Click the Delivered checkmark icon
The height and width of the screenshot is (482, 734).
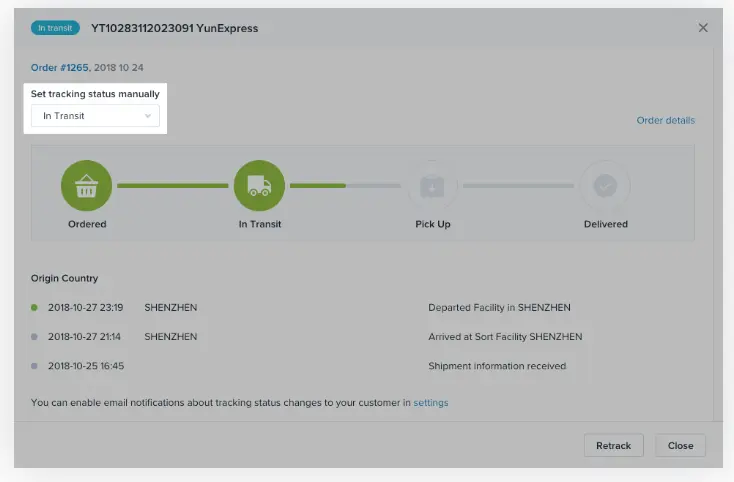pos(605,185)
